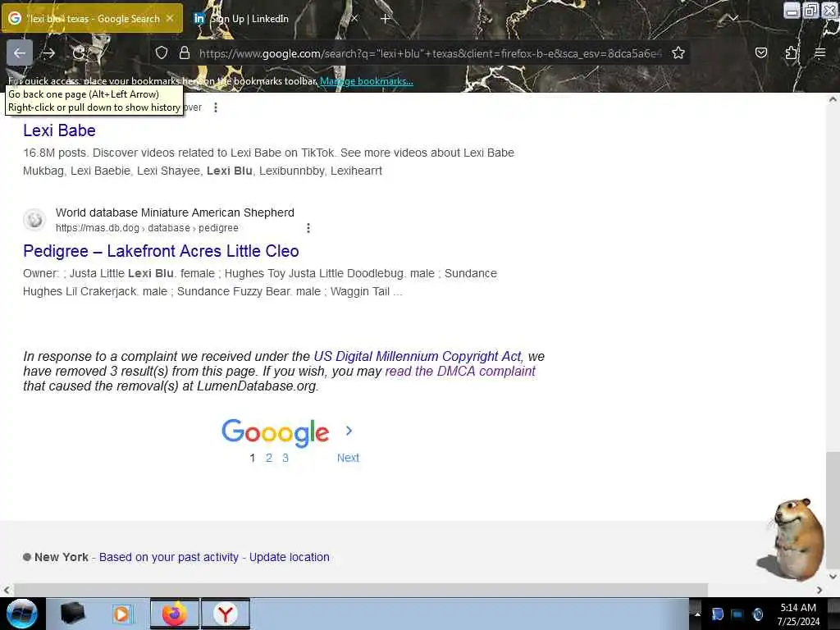
Task: List all tabs dropdown arrow
Action: [x=733, y=18]
